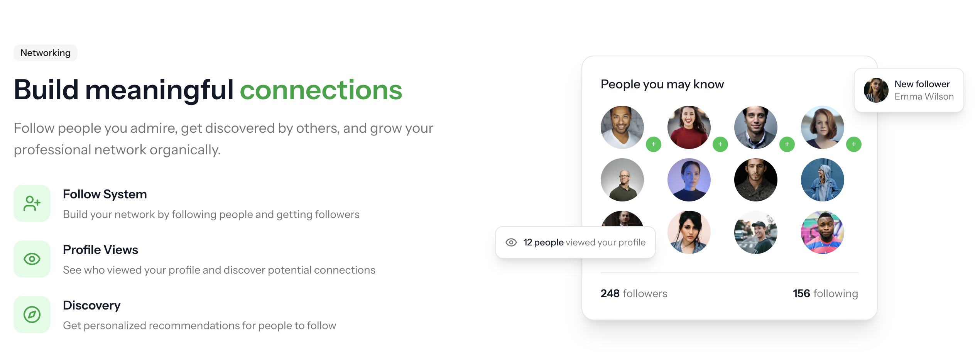
Task: Open the avatar with blue-purple lighting
Action: point(689,180)
